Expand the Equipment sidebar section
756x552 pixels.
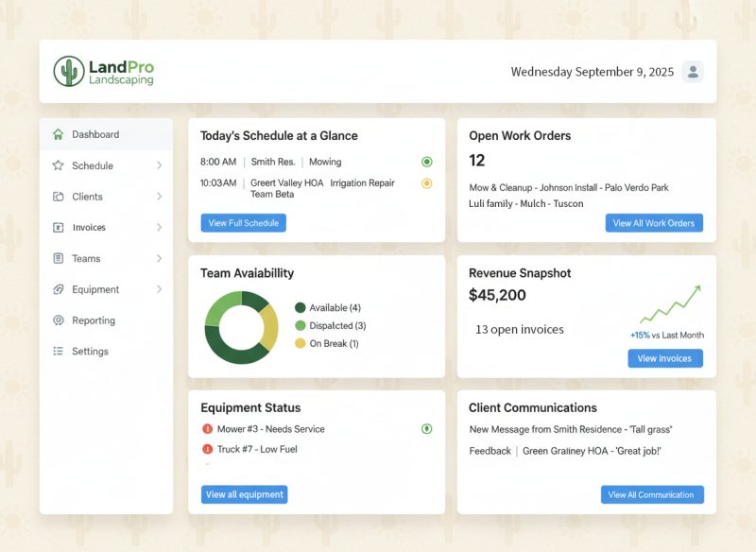[x=160, y=289]
